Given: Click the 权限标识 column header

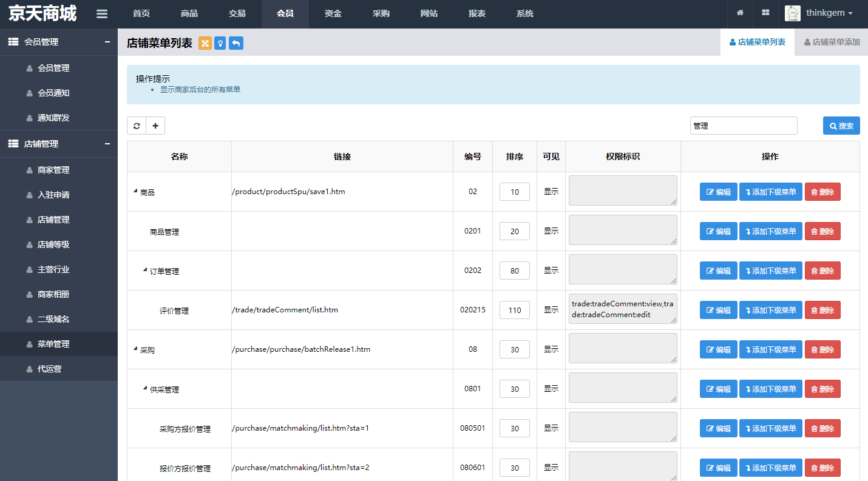Looking at the screenshot, I should pos(623,156).
